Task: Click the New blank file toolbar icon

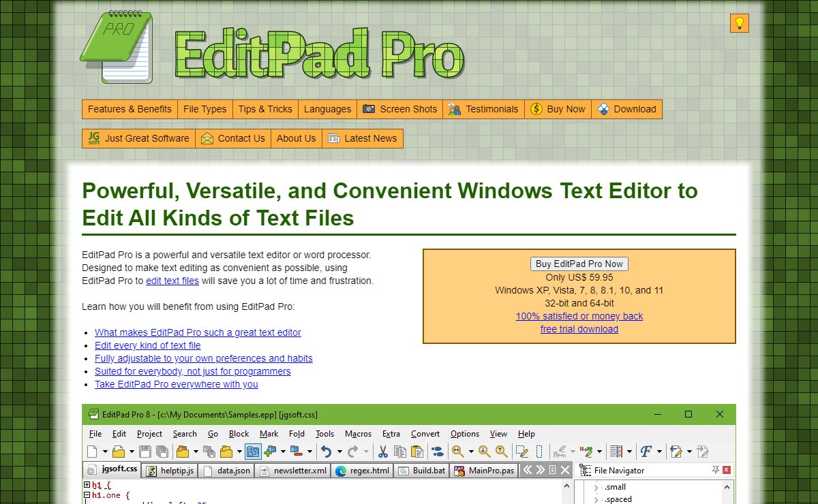Action: click(92, 451)
